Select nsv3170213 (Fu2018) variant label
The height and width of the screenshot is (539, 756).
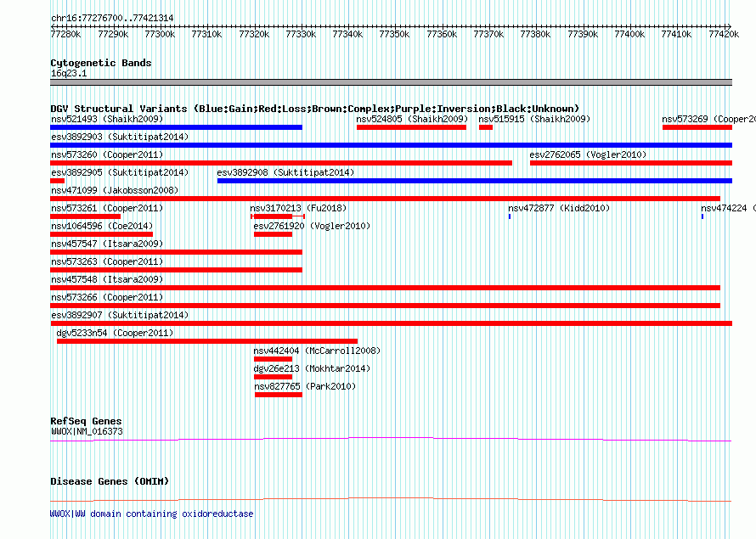tap(298, 208)
